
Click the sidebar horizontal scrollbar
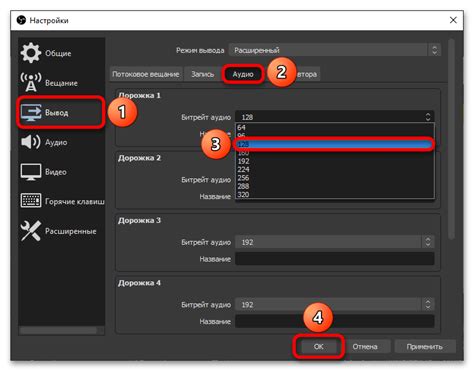(58, 330)
